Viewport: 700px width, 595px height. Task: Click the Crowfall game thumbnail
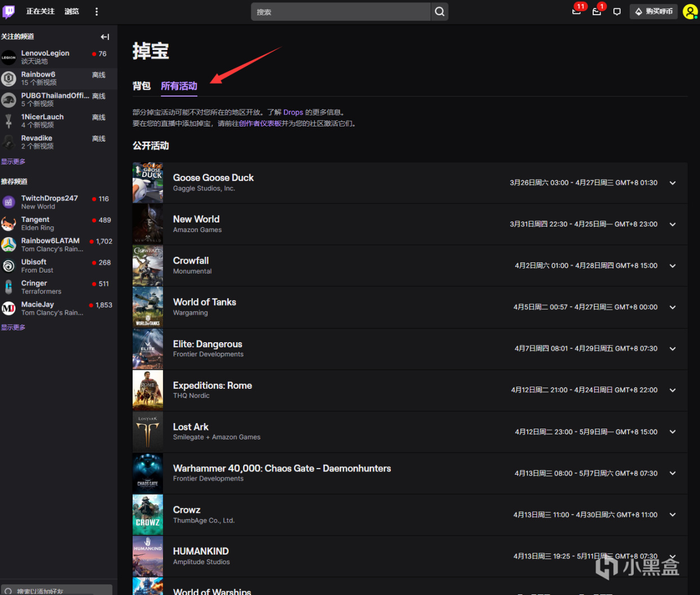click(148, 266)
